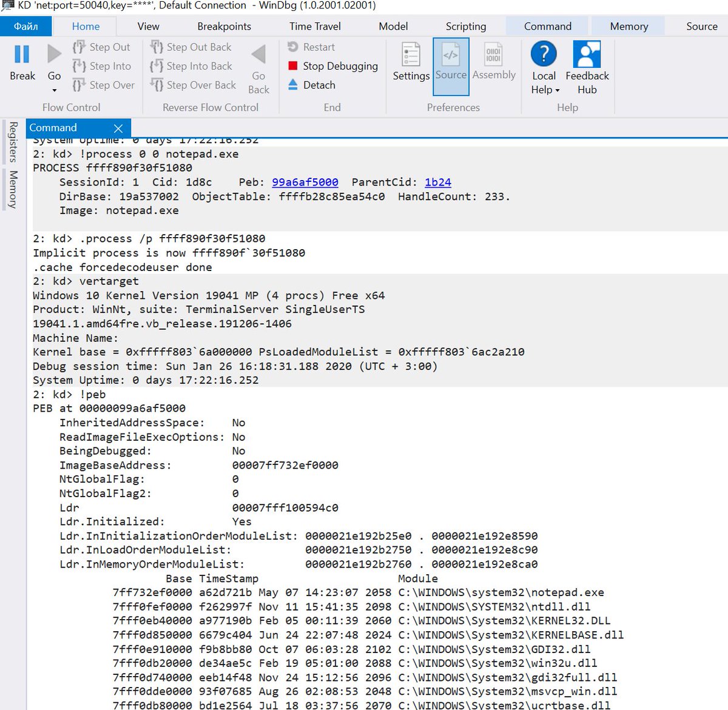Click Restart in the End group
Viewport: 728px width, 710px height.
coord(311,47)
